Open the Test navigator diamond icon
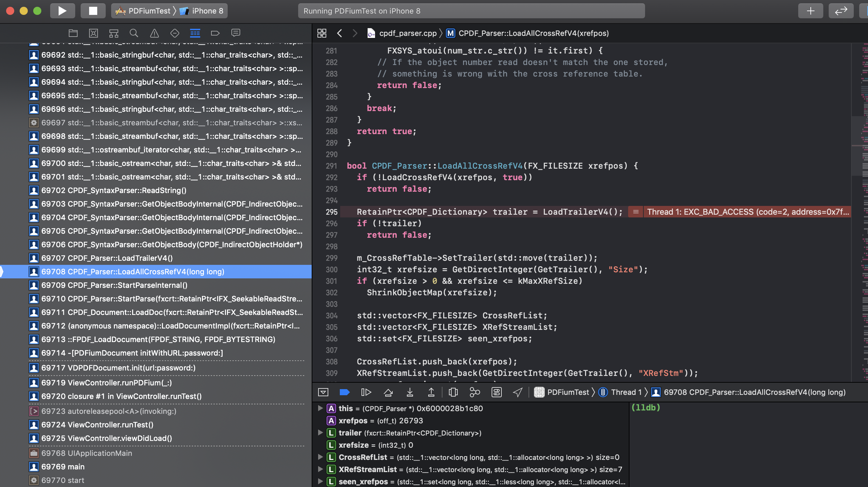868x487 pixels. tap(175, 33)
